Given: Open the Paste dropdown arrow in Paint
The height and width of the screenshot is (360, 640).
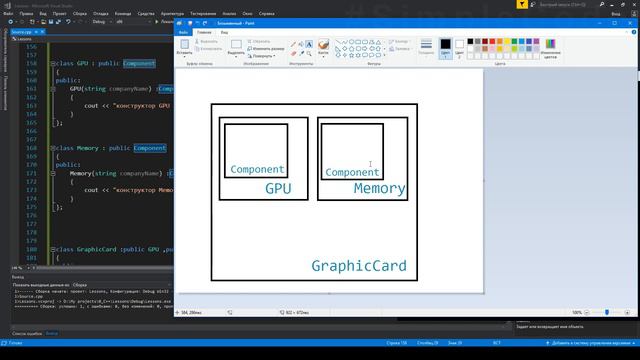Looking at the screenshot, I should coord(184,56).
